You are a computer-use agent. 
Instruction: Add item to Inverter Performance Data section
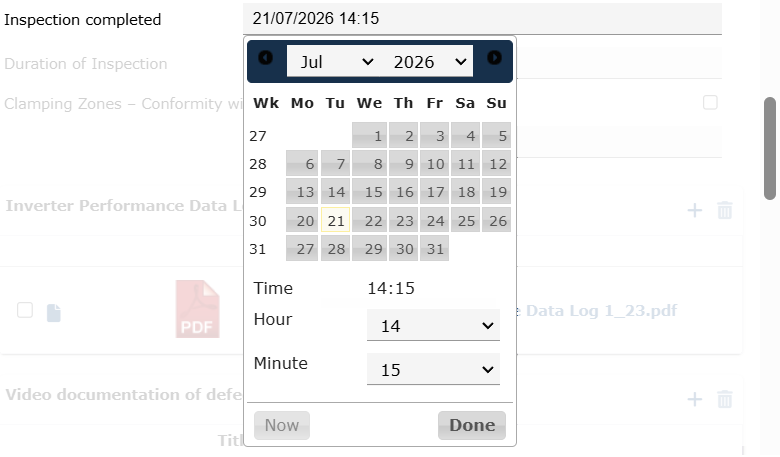(694, 210)
